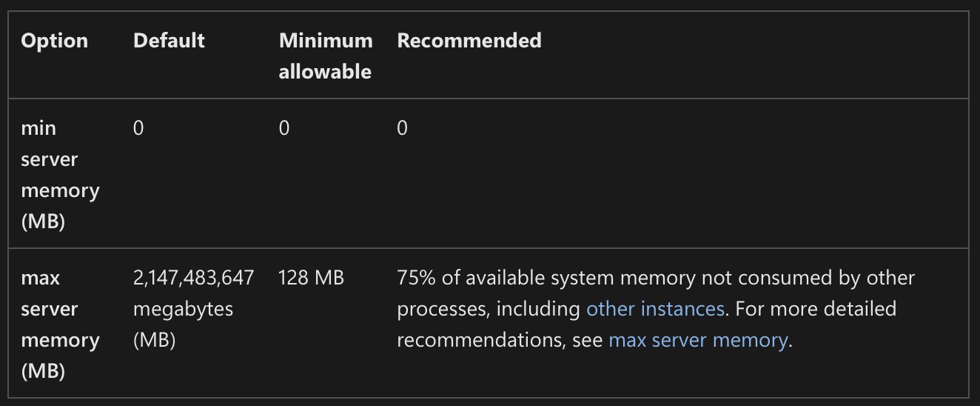Select the "128 MB" minimum allowable value
This screenshot has height=406, width=980.
[x=311, y=278]
